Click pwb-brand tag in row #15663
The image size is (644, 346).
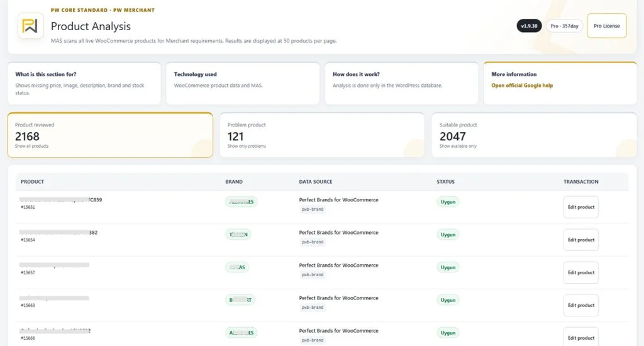tap(313, 308)
